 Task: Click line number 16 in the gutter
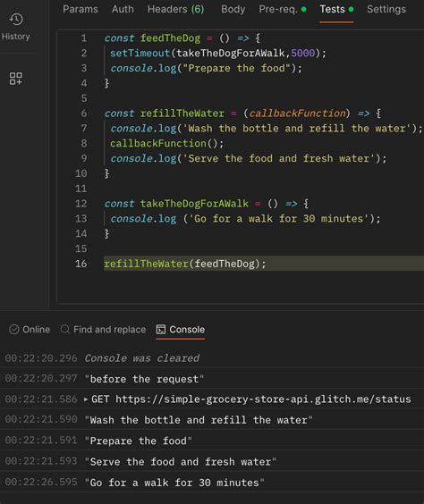[x=81, y=264]
